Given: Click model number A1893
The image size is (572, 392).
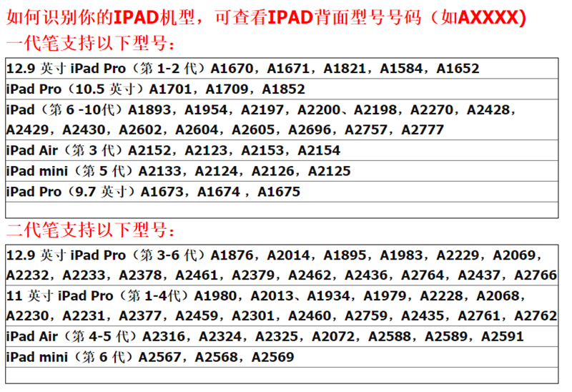Looking at the screenshot, I should (x=149, y=109).
